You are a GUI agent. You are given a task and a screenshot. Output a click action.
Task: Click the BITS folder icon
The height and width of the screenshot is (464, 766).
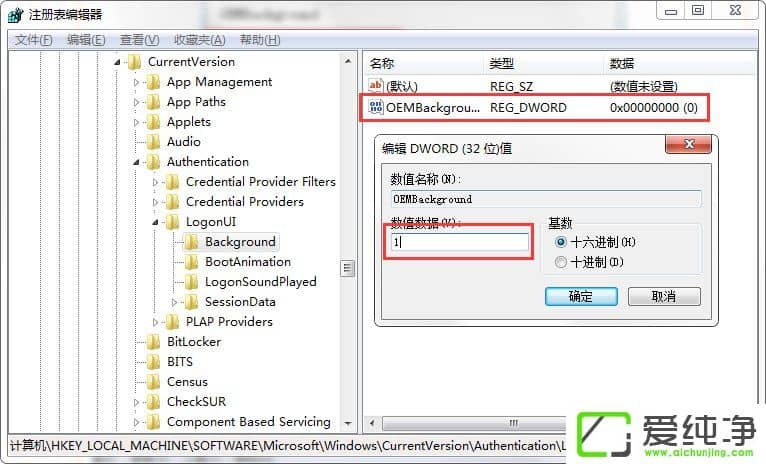coord(153,362)
